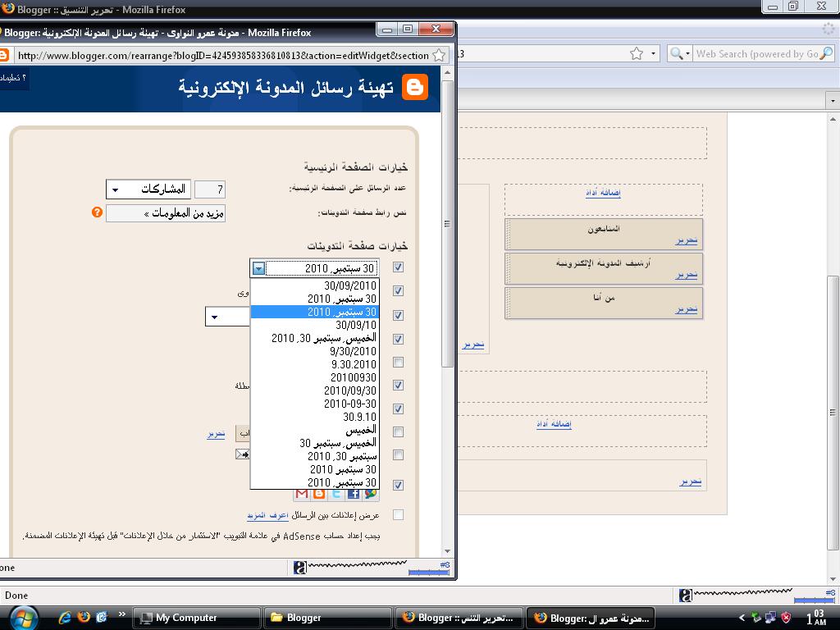The height and width of the screenshot is (630, 840).
Task: Show hidden system tray icons
Action: pos(742,618)
